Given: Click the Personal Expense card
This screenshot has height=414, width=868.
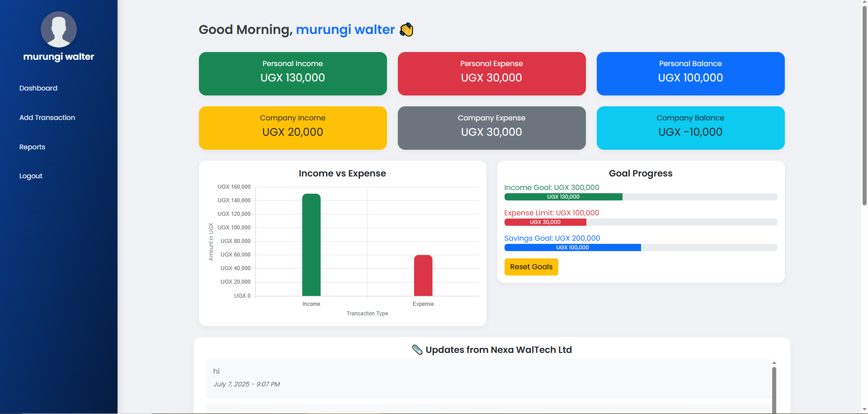Looking at the screenshot, I should click(491, 73).
